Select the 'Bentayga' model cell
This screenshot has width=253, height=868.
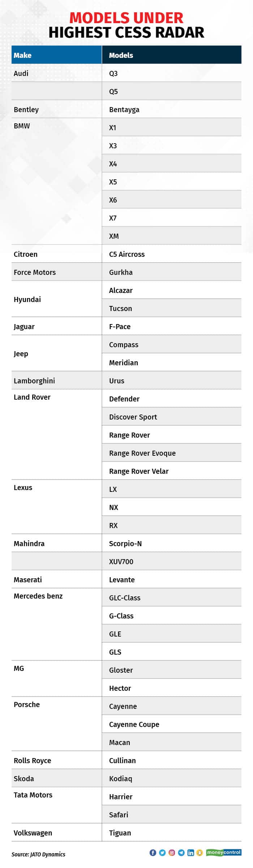coord(124,110)
